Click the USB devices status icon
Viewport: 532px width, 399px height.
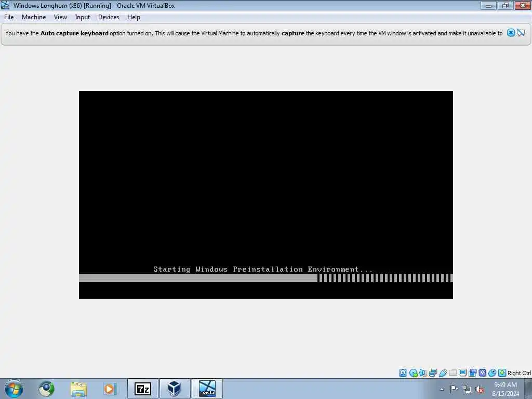coord(443,373)
